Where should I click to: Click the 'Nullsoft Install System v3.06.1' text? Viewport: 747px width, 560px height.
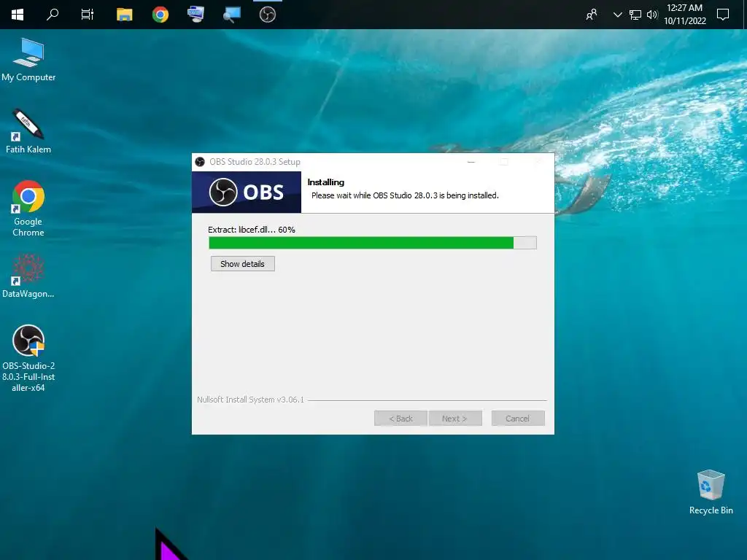[251, 400]
